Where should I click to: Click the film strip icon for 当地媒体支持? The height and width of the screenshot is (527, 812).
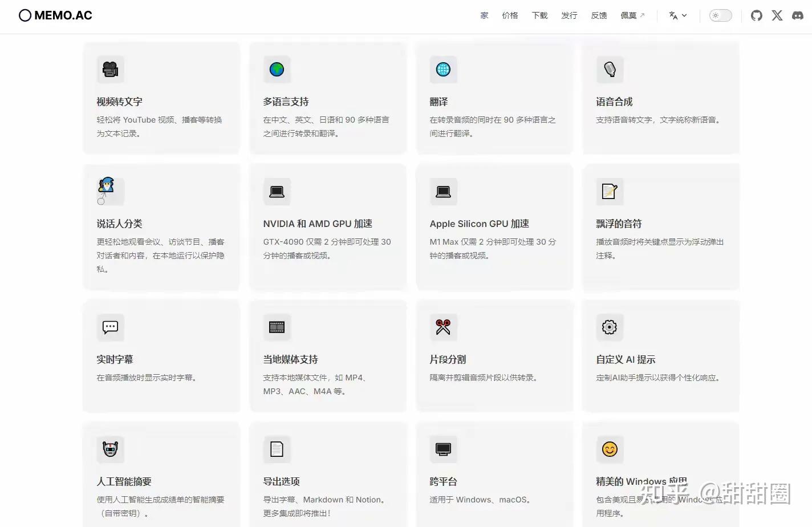(x=277, y=327)
